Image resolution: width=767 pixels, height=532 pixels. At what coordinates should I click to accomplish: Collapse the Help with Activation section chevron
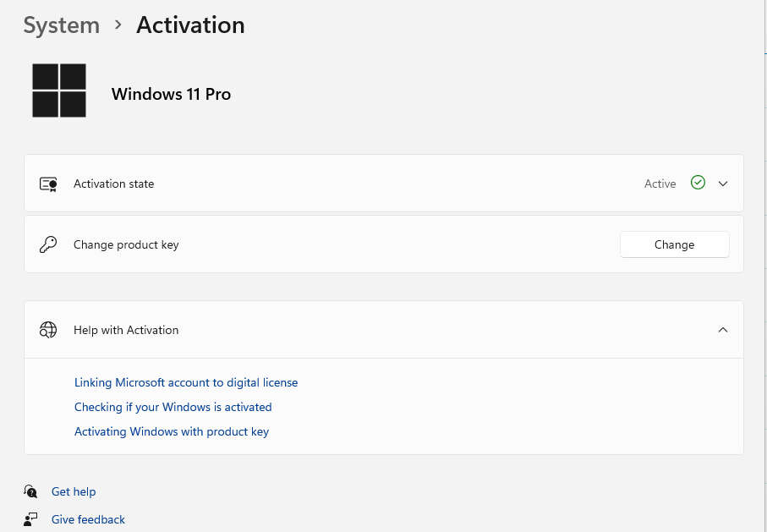pos(723,330)
